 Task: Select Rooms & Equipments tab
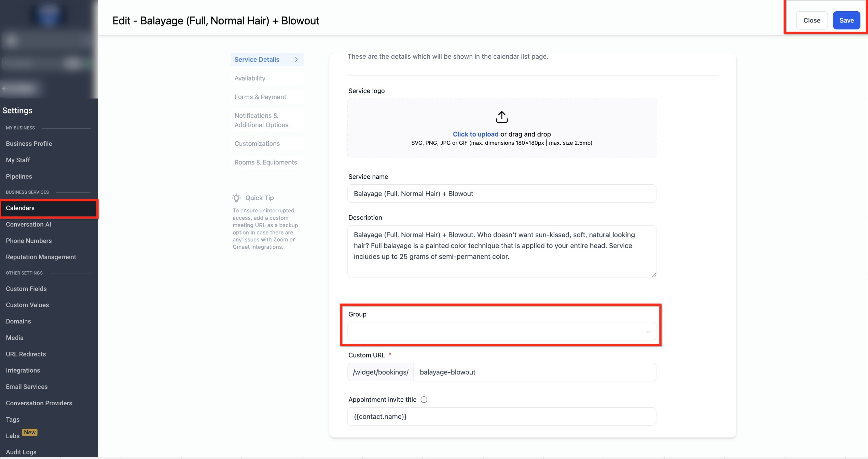pos(266,162)
